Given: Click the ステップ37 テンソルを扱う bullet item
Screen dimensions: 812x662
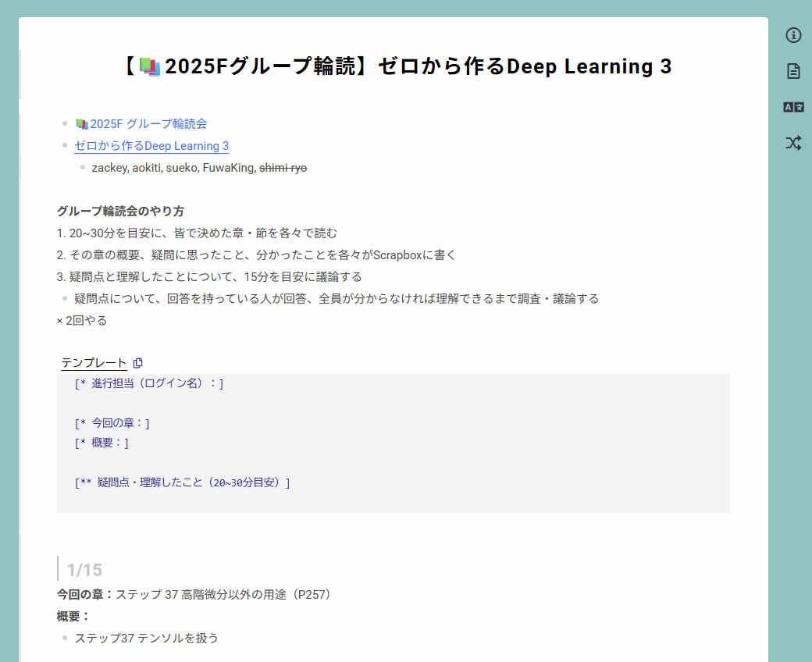Looking at the screenshot, I should click(x=146, y=638).
